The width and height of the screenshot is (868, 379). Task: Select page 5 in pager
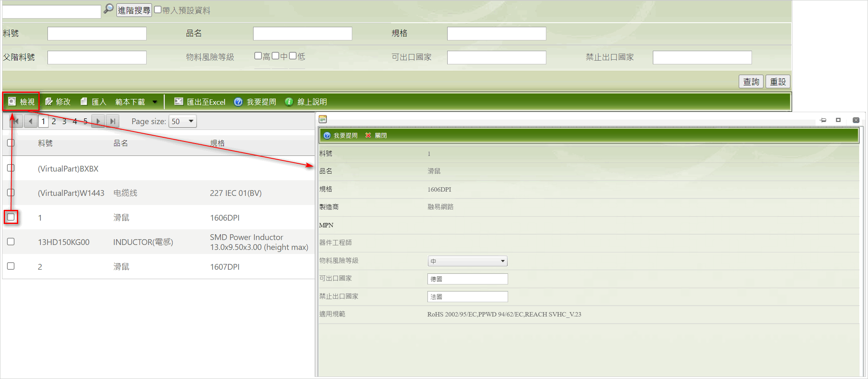click(x=85, y=121)
